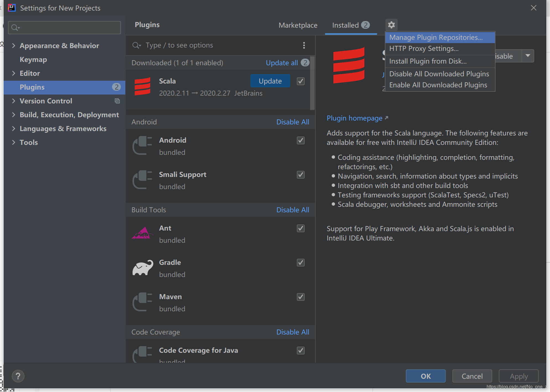This screenshot has height=392, width=550.
Task: Expand the Languages & Frameworks section
Action: [14, 128]
